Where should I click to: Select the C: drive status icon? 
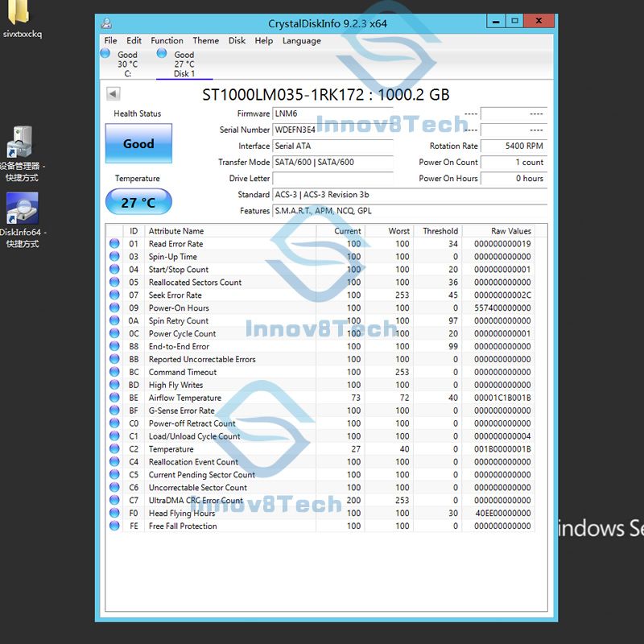[x=105, y=53]
